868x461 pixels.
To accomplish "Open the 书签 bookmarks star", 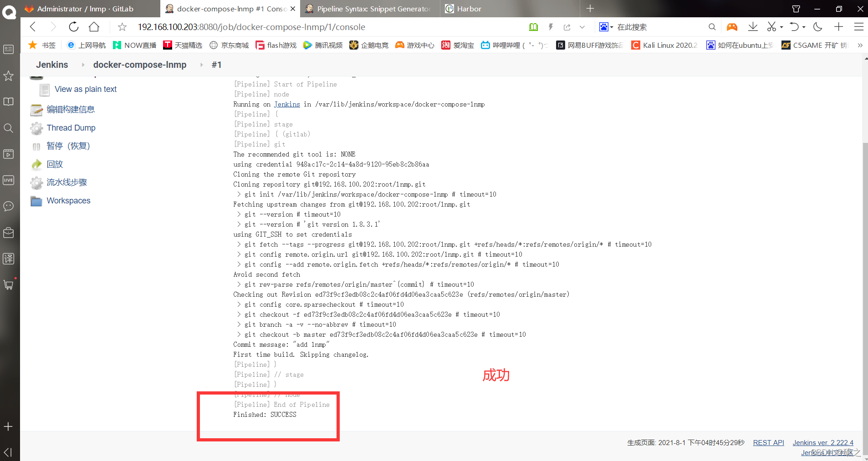I will click(42, 45).
